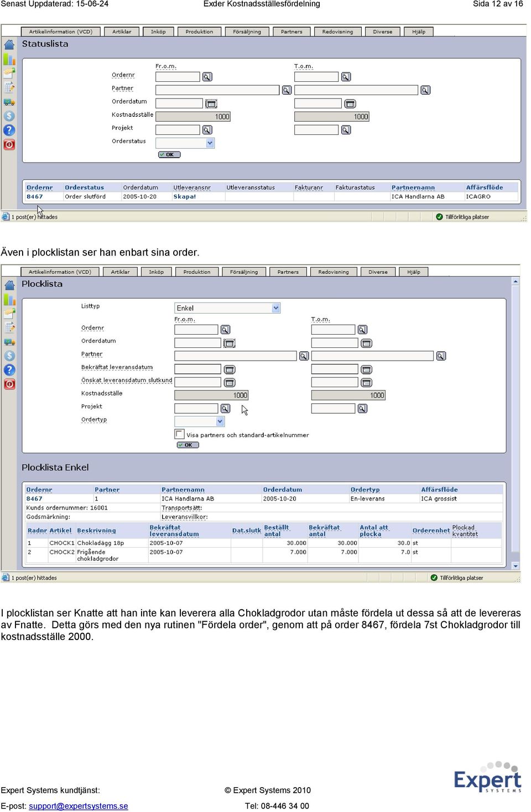Open the Diverse tab in Plocklista

(378, 272)
